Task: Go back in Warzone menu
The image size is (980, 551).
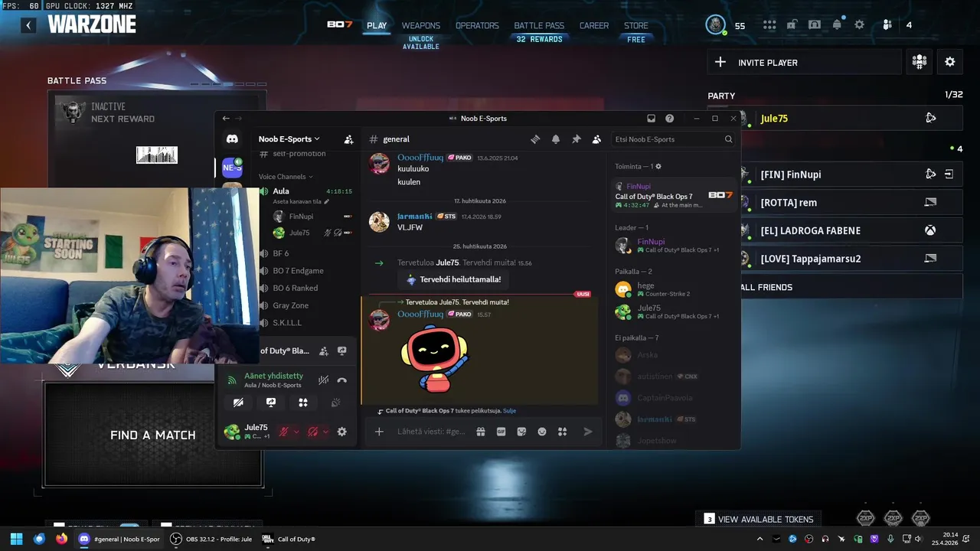Action: point(28,25)
